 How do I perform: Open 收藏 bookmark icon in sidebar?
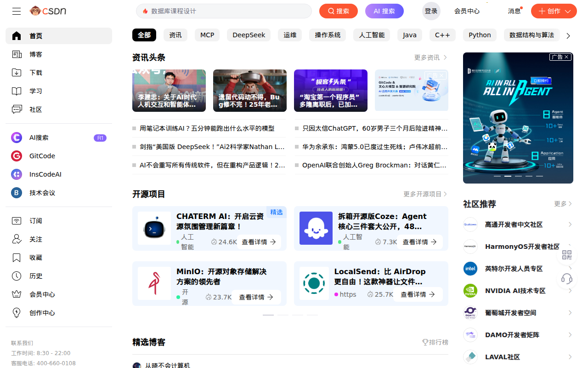click(x=17, y=258)
